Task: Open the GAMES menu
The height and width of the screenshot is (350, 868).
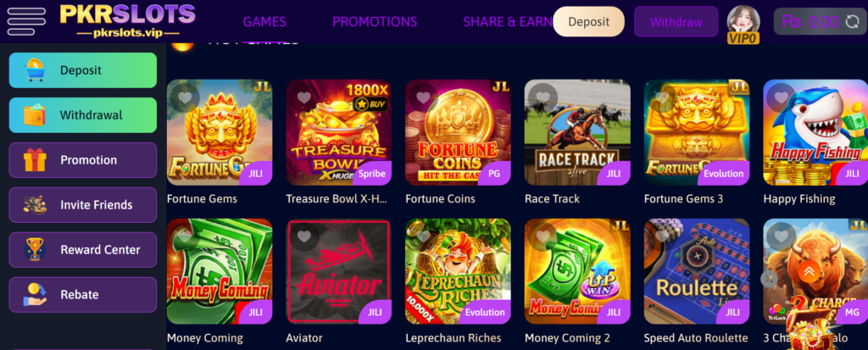Action: (x=264, y=22)
